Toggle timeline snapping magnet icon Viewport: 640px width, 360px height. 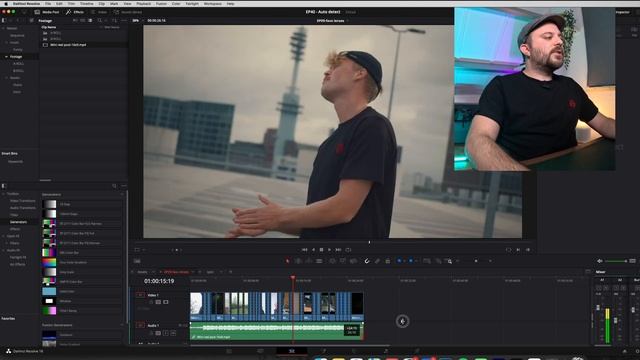click(x=367, y=261)
